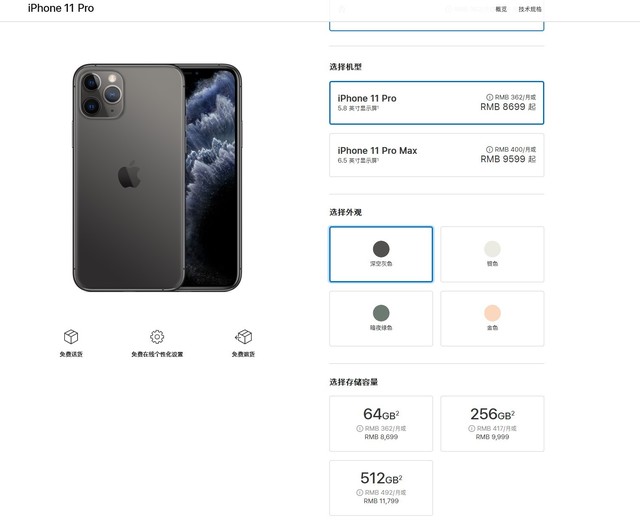Pick the silver (银色) color swatch
The height and width of the screenshot is (531, 640).
[x=492, y=254]
